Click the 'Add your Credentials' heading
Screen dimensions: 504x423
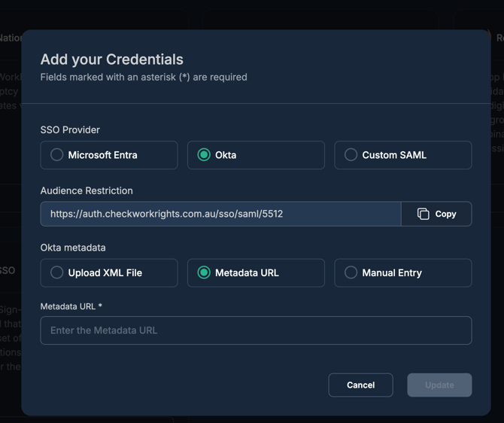point(112,59)
